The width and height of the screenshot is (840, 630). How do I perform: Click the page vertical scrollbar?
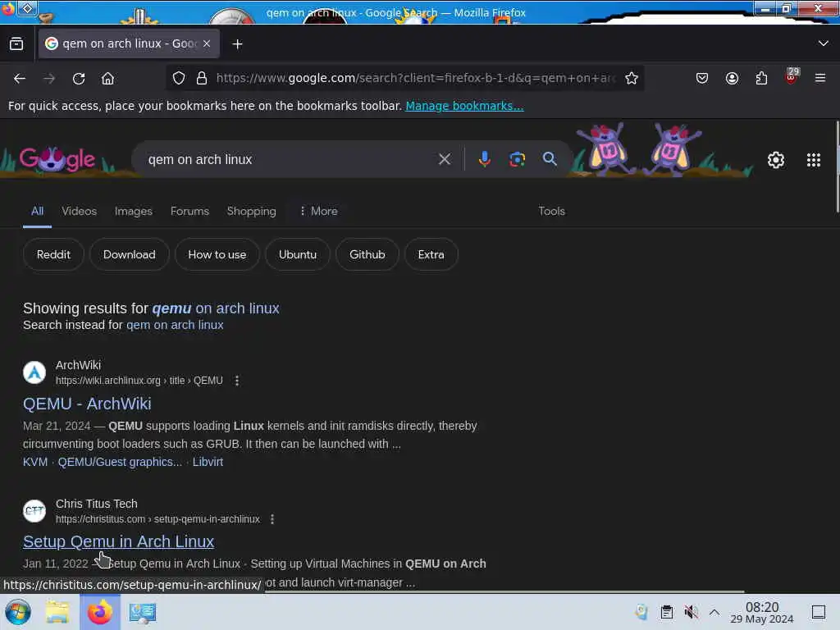(x=837, y=167)
